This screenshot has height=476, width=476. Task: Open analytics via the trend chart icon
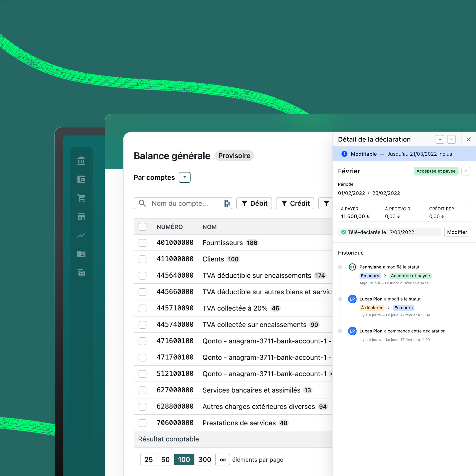point(81,235)
